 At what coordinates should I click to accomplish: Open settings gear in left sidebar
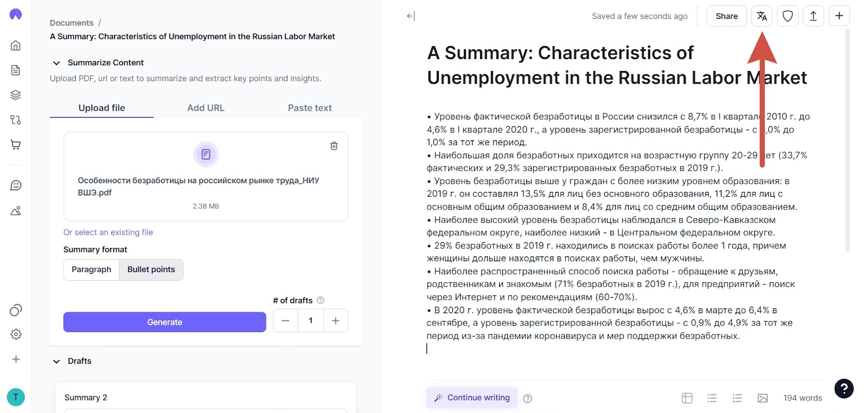pos(16,334)
